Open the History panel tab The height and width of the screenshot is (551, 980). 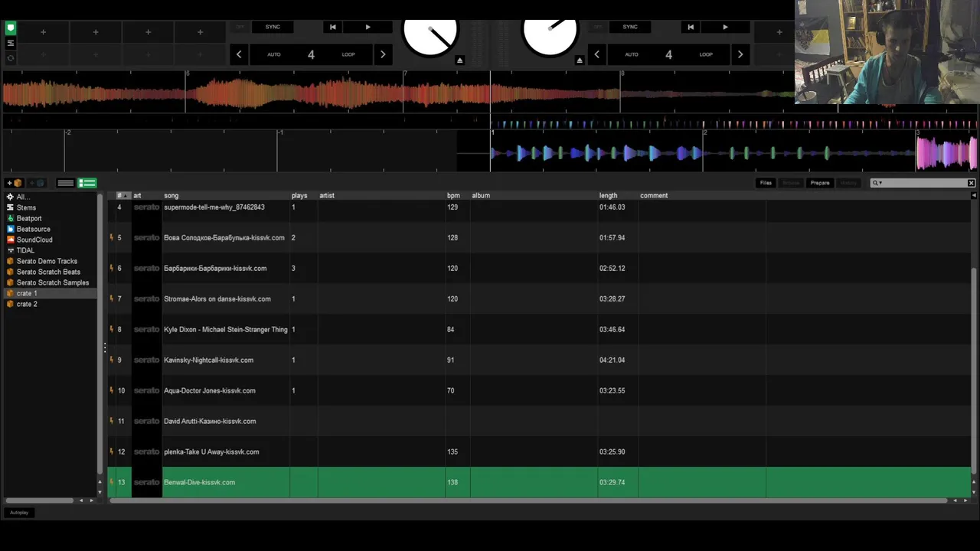848,183
